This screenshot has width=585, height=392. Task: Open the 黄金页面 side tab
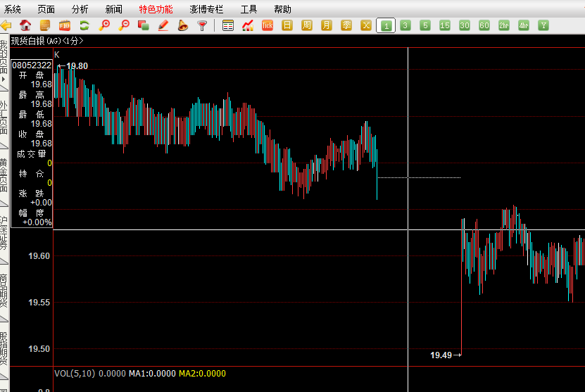click(x=4, y=176)
